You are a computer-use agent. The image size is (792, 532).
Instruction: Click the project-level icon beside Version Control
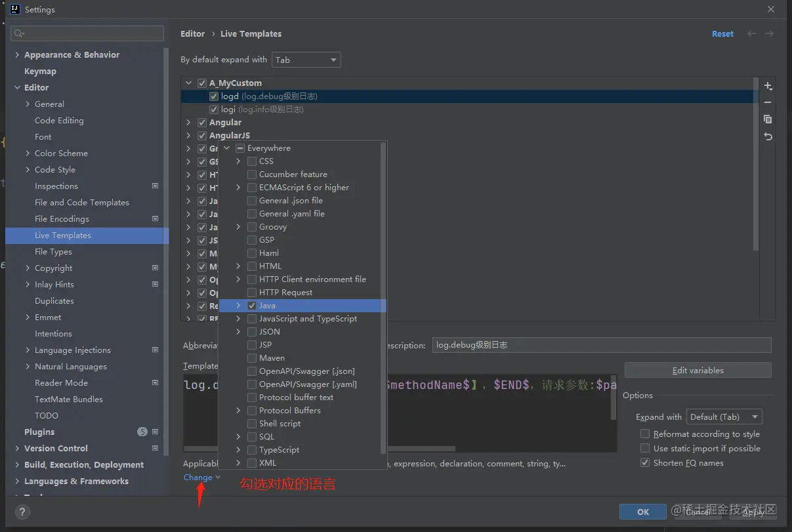(x=156, y=449)
